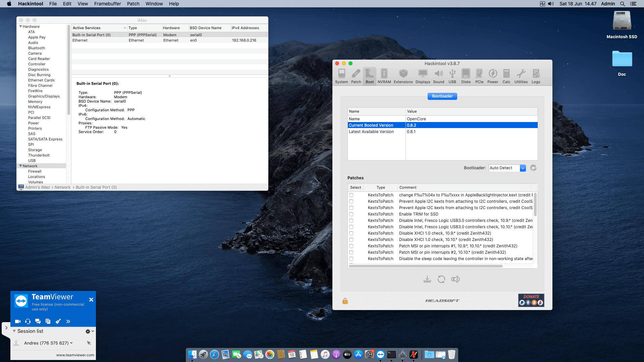Screen dimensions: 644x362
Task: Open the Bootloader dropdown set to Auto Detect
Action: (x=523, y=168)
